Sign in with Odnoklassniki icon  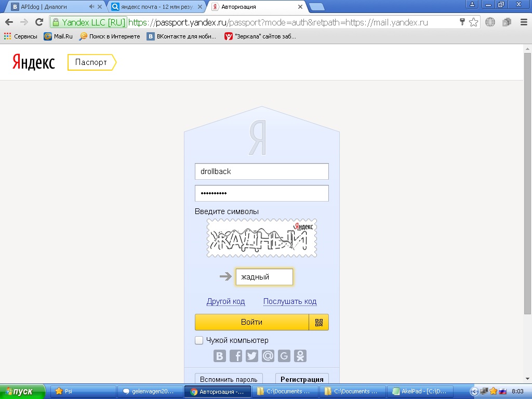coord(300,356)
